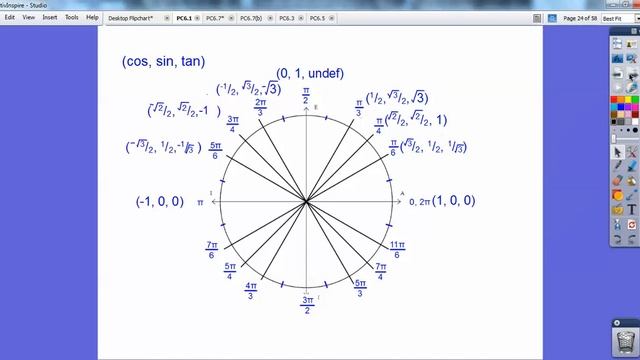
Task: Close the PC6.1 tab
Action: [x=197, y=18]
